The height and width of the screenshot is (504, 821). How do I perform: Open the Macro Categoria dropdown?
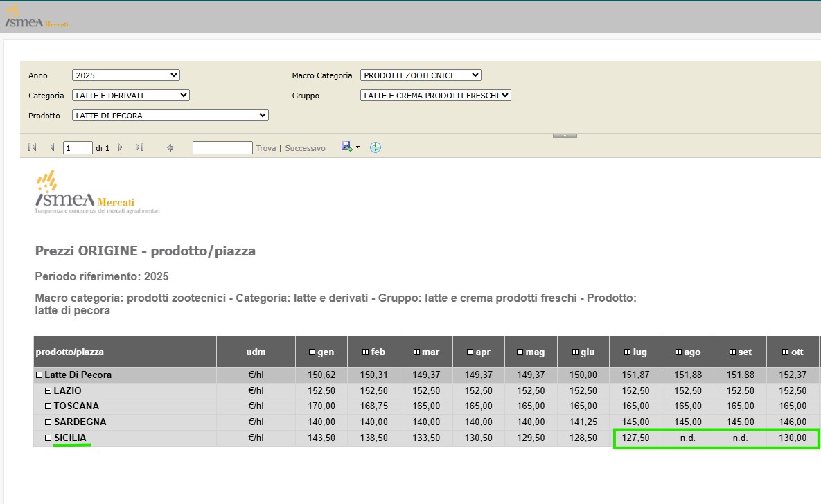[421, 75]
